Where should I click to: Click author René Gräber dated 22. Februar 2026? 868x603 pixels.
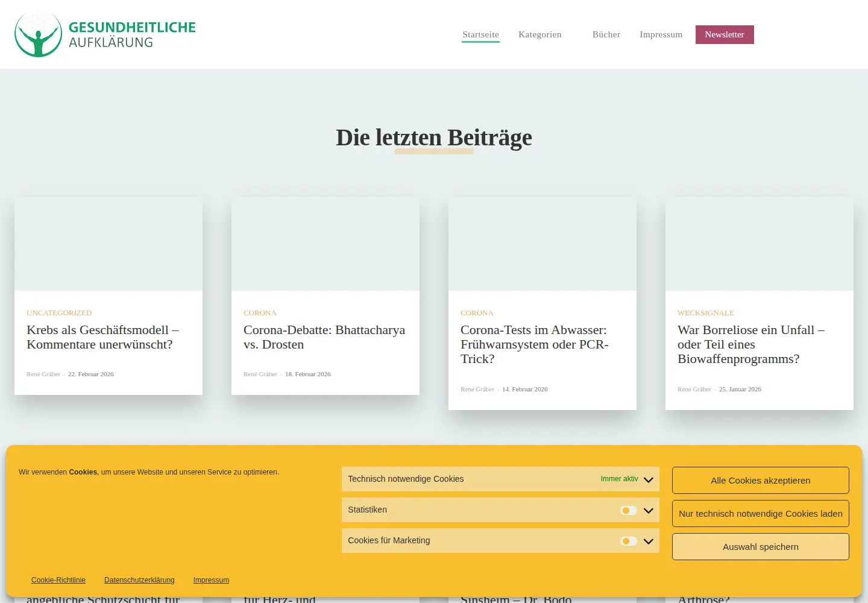point(43,374)
